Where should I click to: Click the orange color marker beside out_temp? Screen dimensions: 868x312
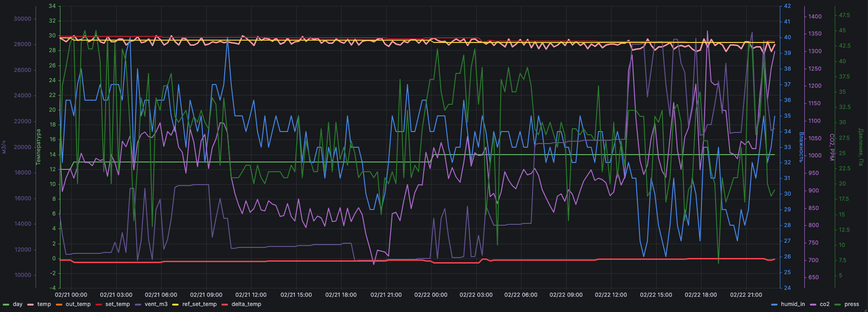(x=59, y=305)
